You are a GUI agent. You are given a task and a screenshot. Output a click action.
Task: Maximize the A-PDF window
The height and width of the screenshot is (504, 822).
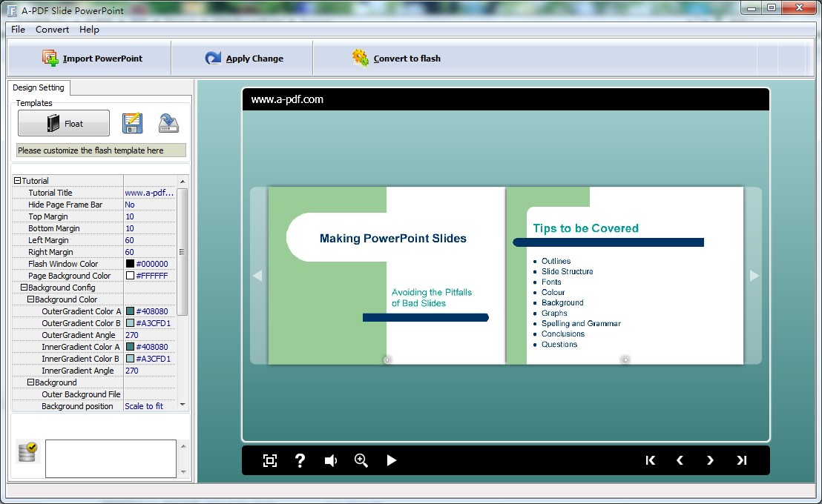[772, 8]
